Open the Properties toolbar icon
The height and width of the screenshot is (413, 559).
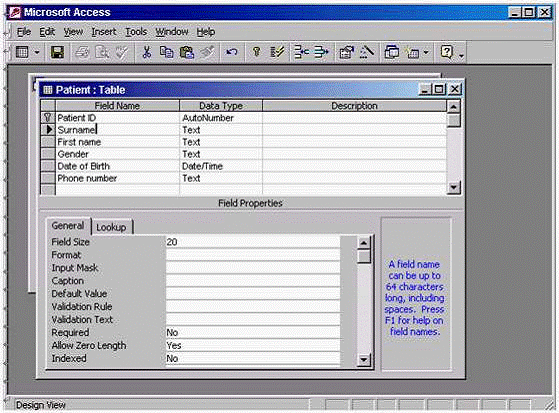[x=346, y=52]
